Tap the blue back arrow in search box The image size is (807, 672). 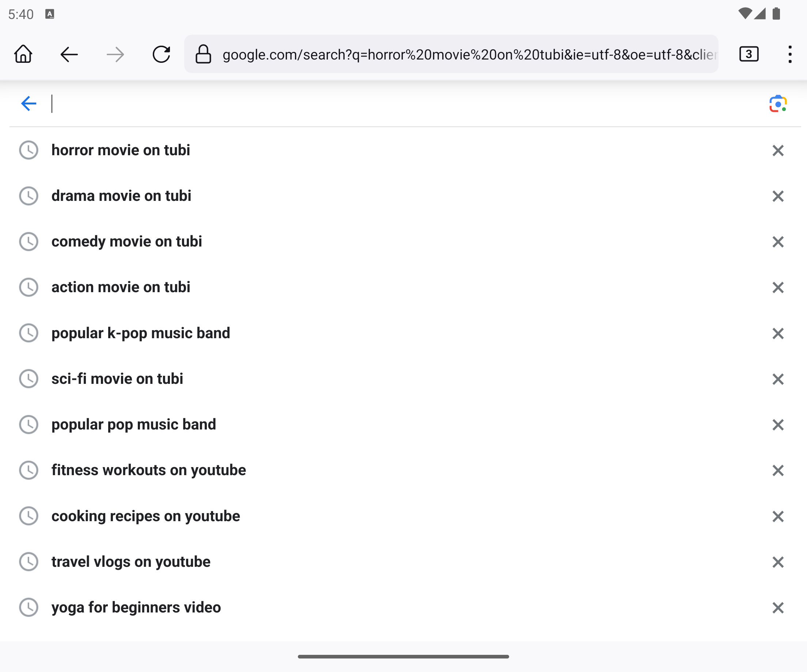[x=29, y=104]
